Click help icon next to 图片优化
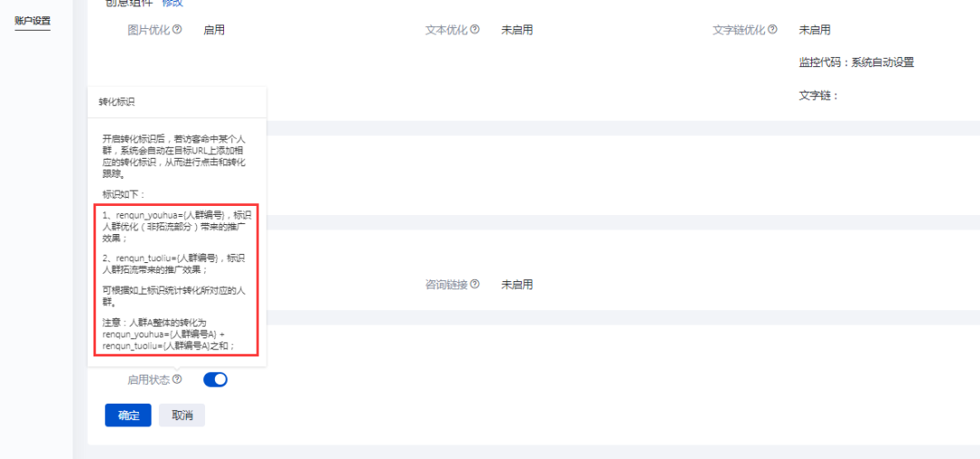Viewport: 980px width, 459px height. 177,29
